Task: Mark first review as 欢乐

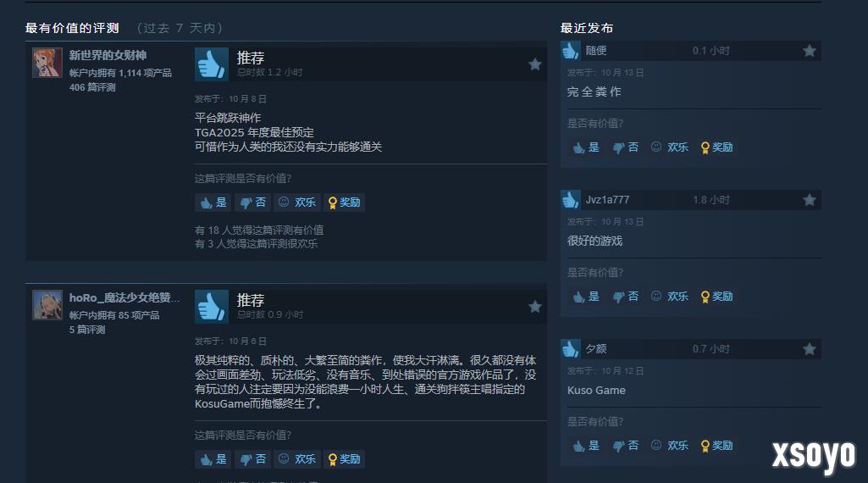Action: coord(296,203)
